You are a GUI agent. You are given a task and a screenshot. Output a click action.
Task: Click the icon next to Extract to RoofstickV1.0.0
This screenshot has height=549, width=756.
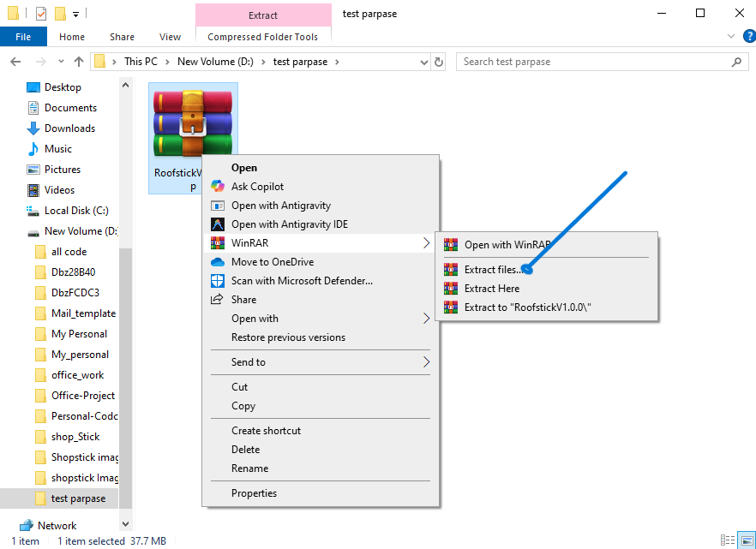[x=451, y=307]
